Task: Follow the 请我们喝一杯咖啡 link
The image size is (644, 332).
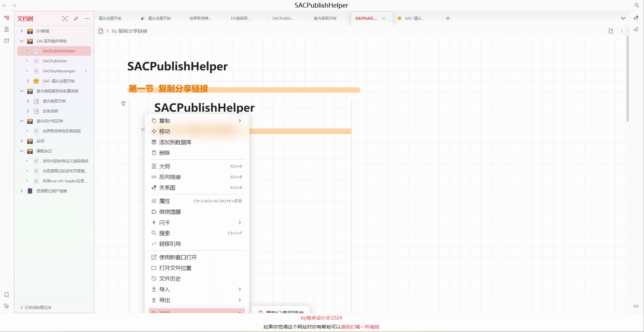Action: click(x=360, y=327)
